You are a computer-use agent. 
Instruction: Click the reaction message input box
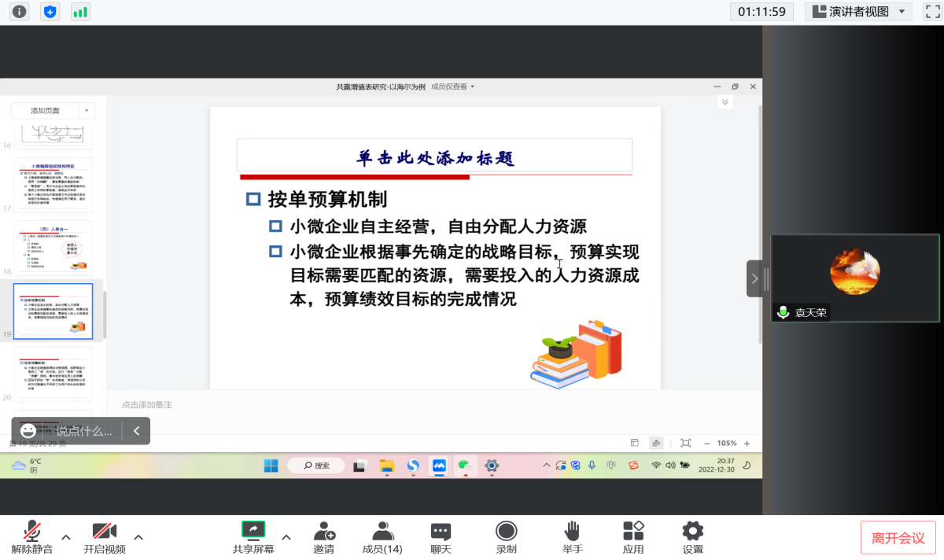pyautogui.click(x=83, y=431)
